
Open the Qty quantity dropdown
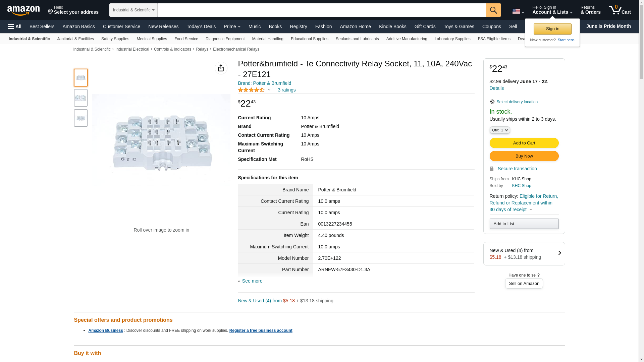coord(499,130)
